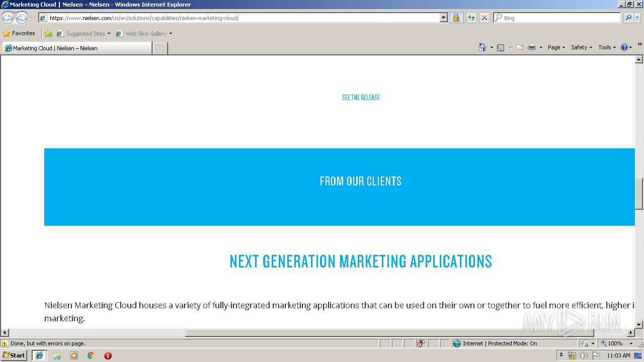The width and height of the screenshot is (644, 362).
Task: Open the 100% zoom level control
Action: pos(612,343)
